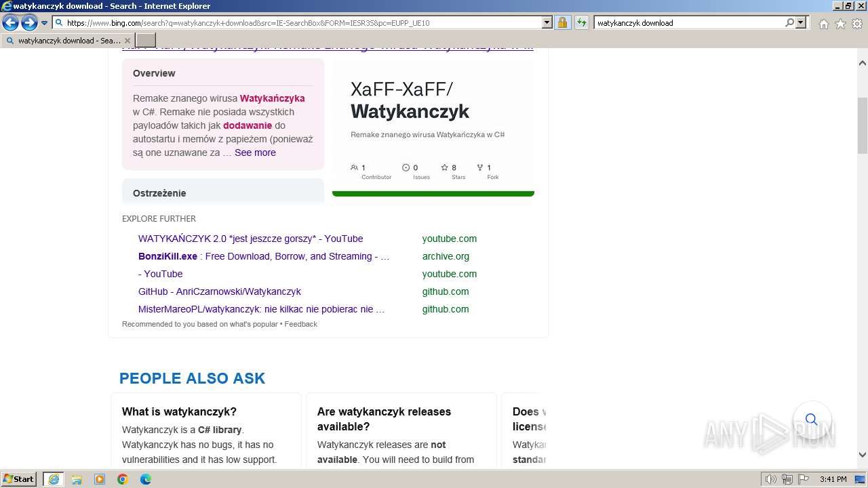Open the Tools gear icon
This screenshot has height=488, width=868.
[856, 24]
